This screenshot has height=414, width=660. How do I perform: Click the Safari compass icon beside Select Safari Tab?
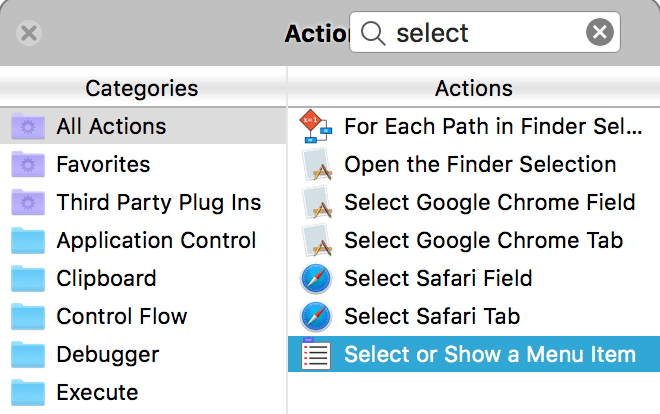(x=316, y=316)
